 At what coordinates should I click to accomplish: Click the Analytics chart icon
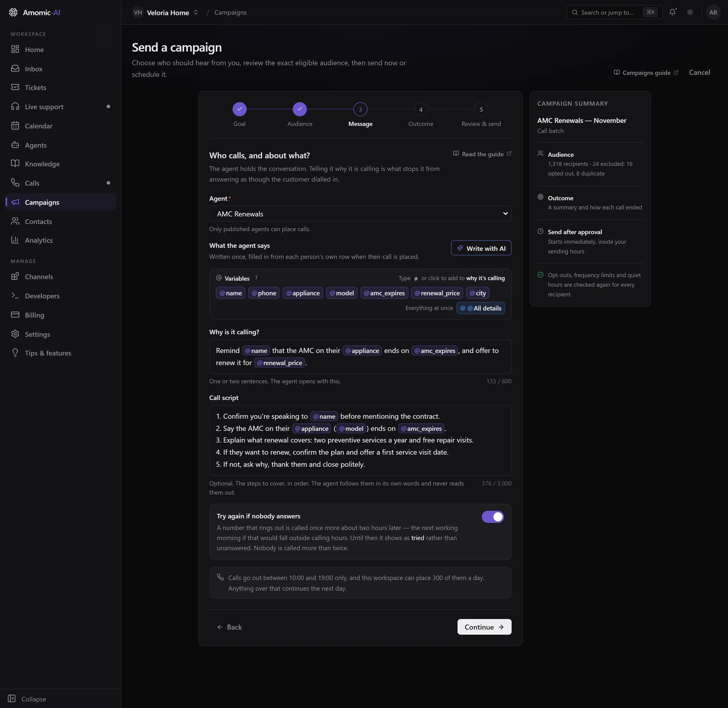15,240
